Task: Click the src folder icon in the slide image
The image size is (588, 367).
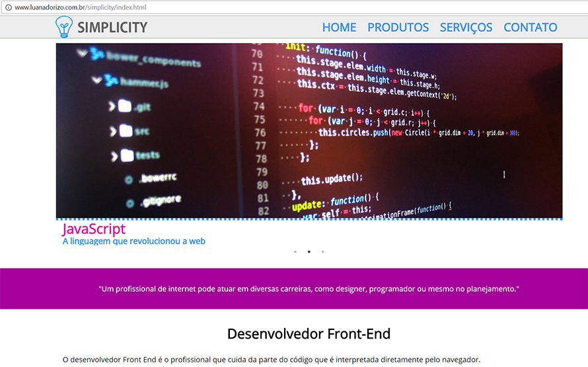Action: point(125,131)
